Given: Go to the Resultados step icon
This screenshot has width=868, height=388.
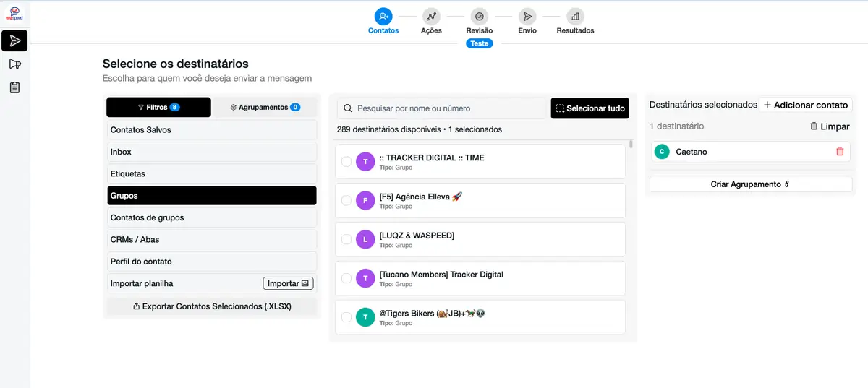Looking at the screenshot, I should (575, 16).
